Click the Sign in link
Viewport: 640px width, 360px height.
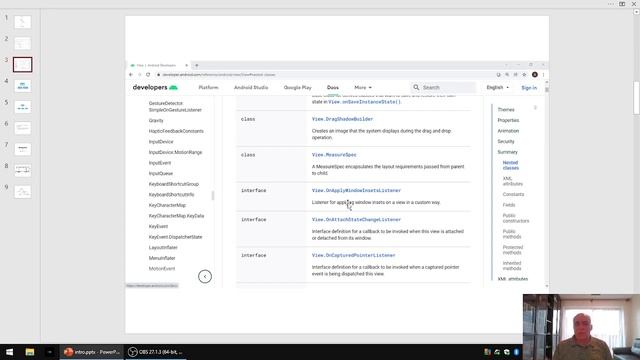coord(529,88)
